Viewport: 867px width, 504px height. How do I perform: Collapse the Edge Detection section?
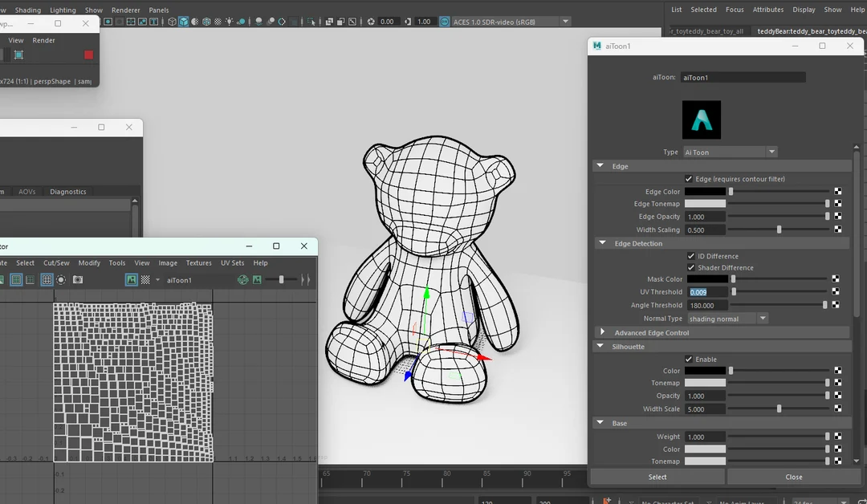click(x=602, y=242)
